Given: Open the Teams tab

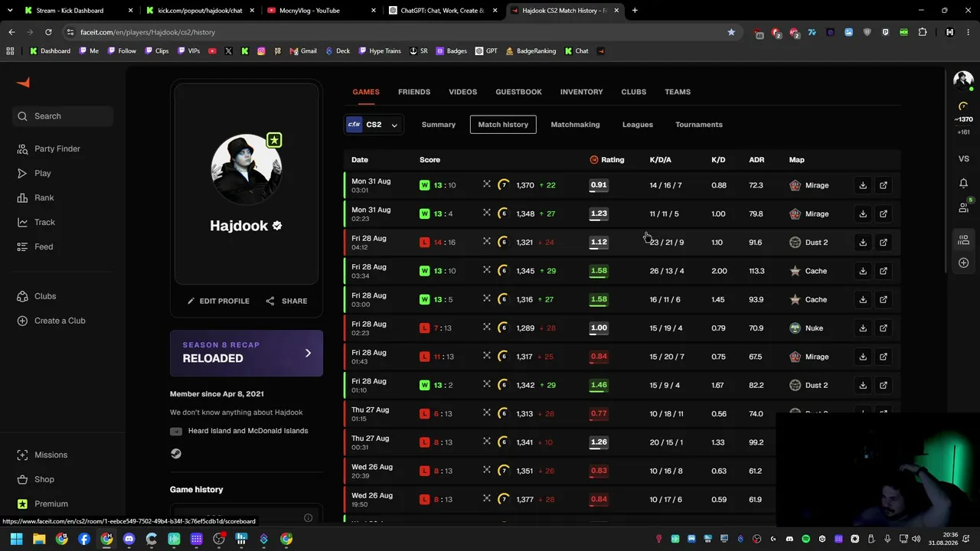Looking at the screenshot, I should click(x=678, y=92).
